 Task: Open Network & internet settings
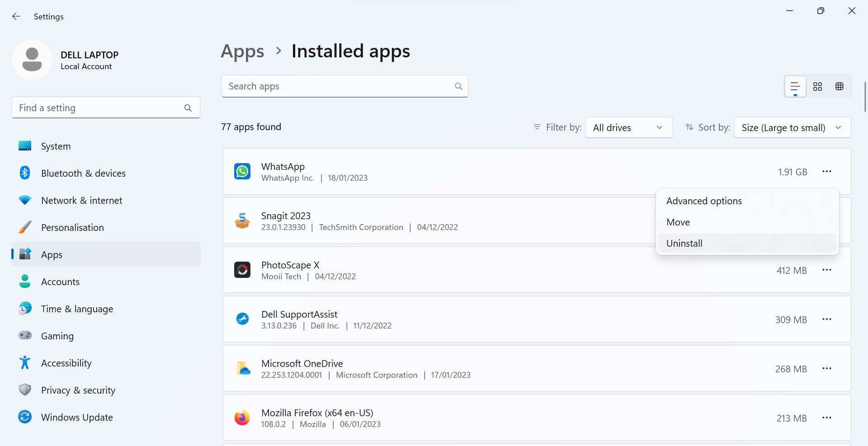point(106,200)
